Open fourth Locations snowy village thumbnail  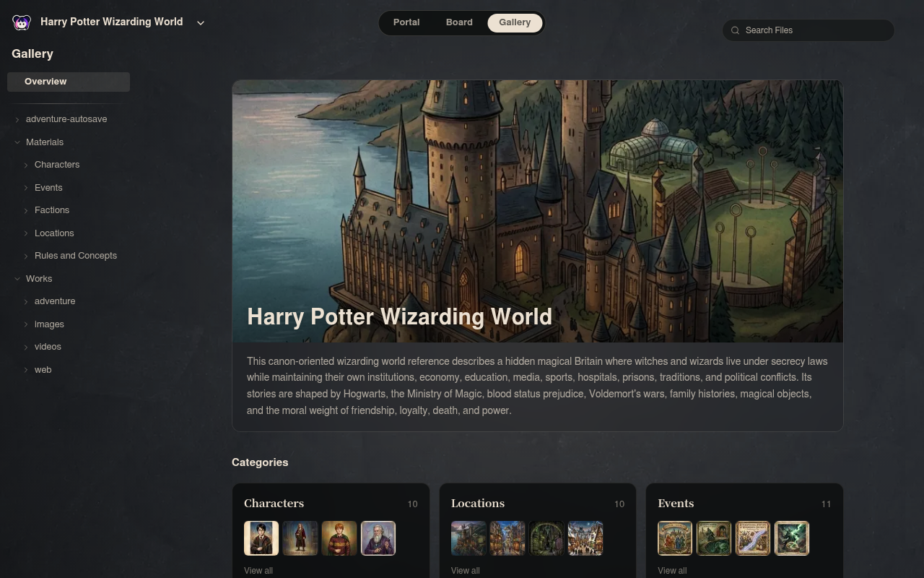click(x=585, y=538)
